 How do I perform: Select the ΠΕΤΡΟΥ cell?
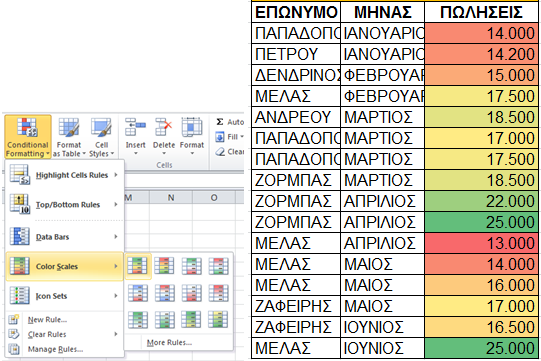[x=296, y=54]
